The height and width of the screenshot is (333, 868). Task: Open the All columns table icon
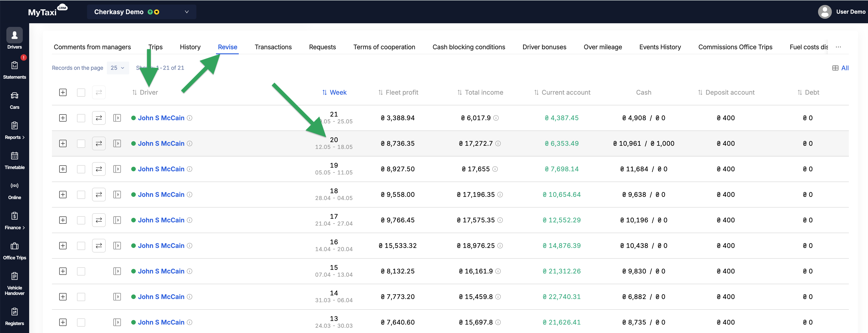click(840, 68)
